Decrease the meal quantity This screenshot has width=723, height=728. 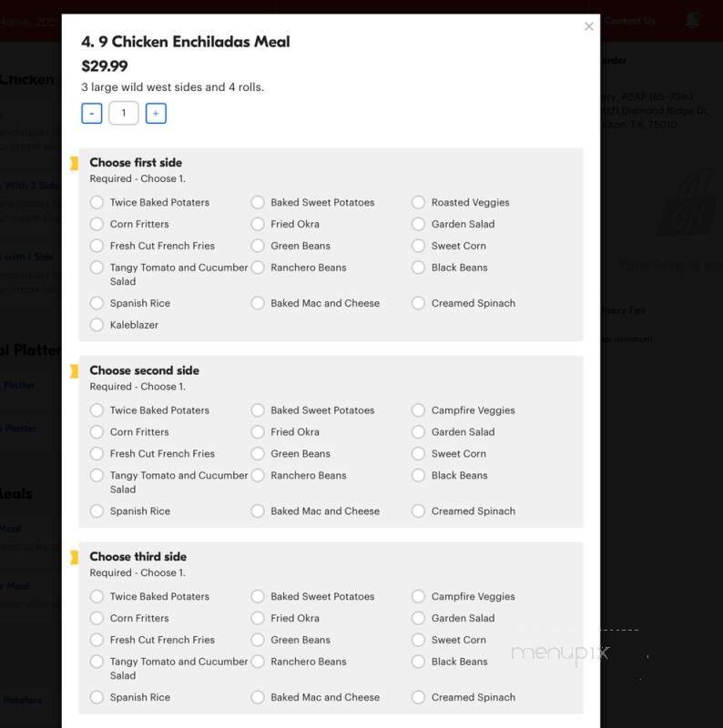tap(91, 113)
